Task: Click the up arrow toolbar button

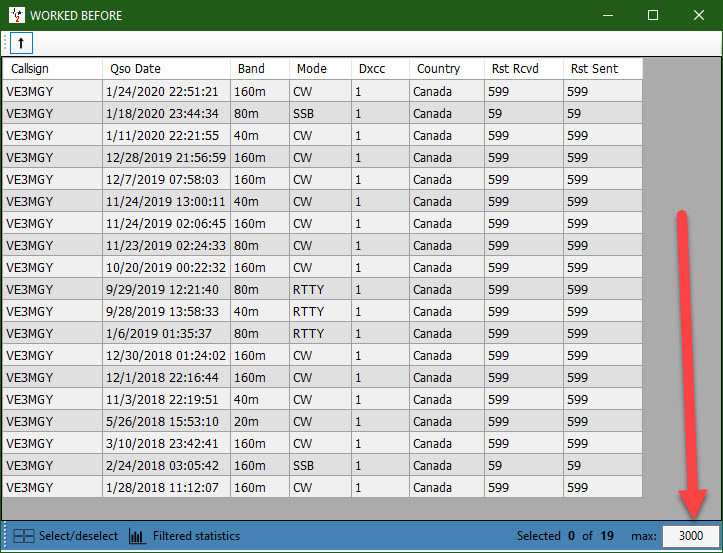Action: [21, 43]
